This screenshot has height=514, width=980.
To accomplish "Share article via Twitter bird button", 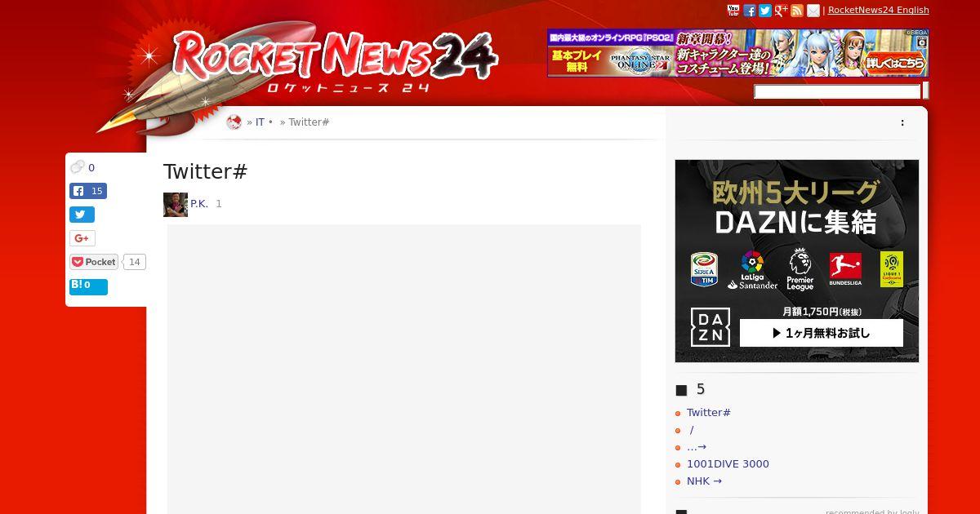I will coord(82,215).
